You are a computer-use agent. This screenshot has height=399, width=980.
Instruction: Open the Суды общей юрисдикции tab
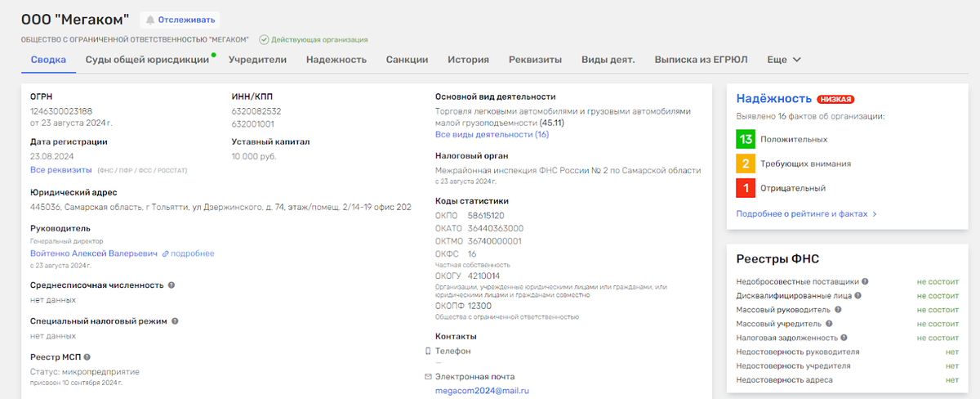[x=148, y=60]
